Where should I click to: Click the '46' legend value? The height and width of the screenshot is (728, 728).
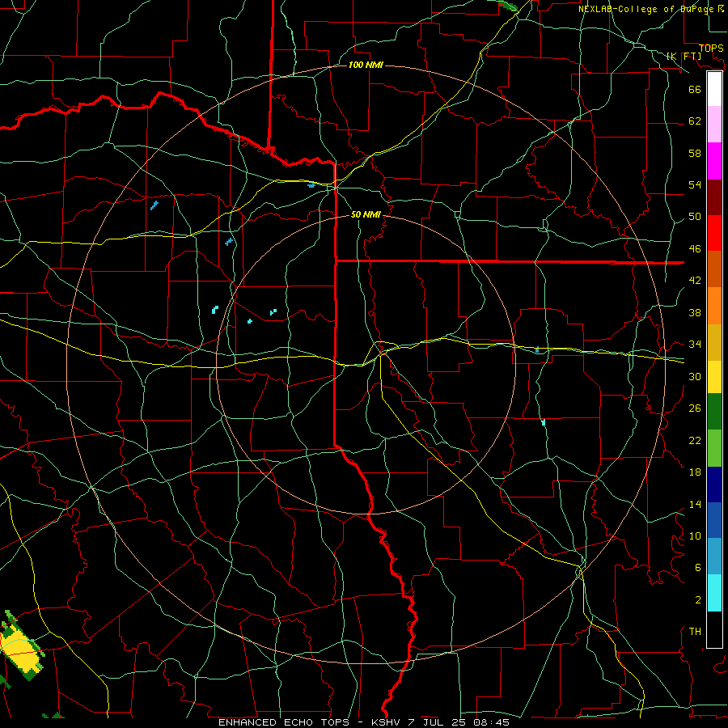[695, 249]
